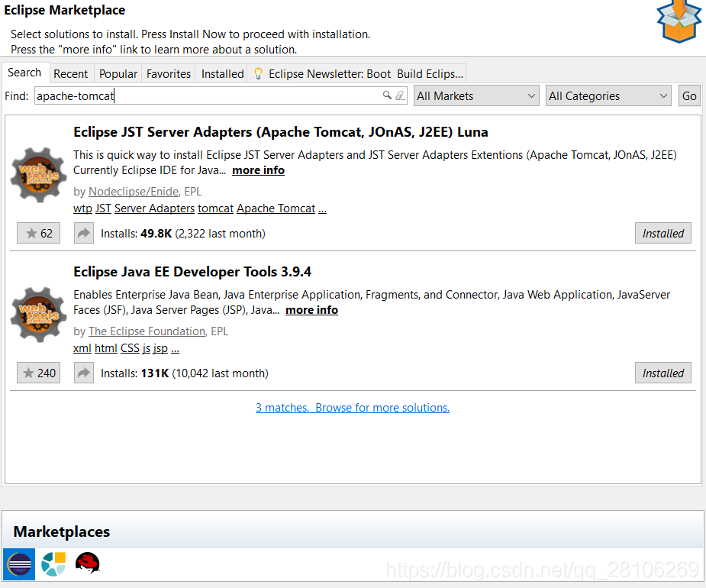Click Installed button for JST Server Adapters
Viewport: 706px width, 588px height.
(x=662, y=234)
